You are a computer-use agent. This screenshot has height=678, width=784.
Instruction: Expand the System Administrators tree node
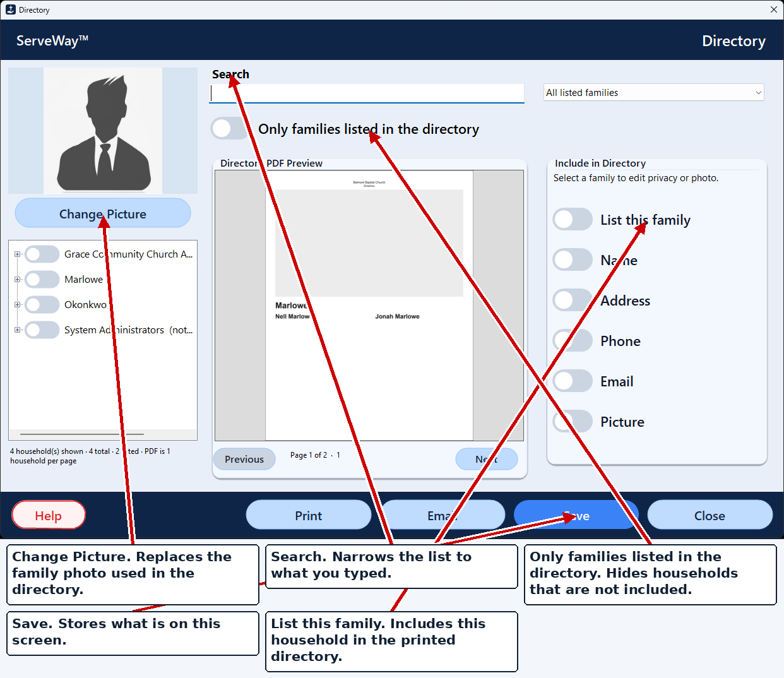(18, 330)
